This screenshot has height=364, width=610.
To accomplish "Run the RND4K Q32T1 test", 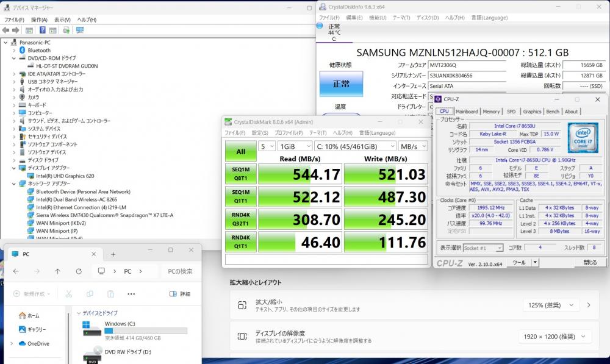I will (241, 219).
